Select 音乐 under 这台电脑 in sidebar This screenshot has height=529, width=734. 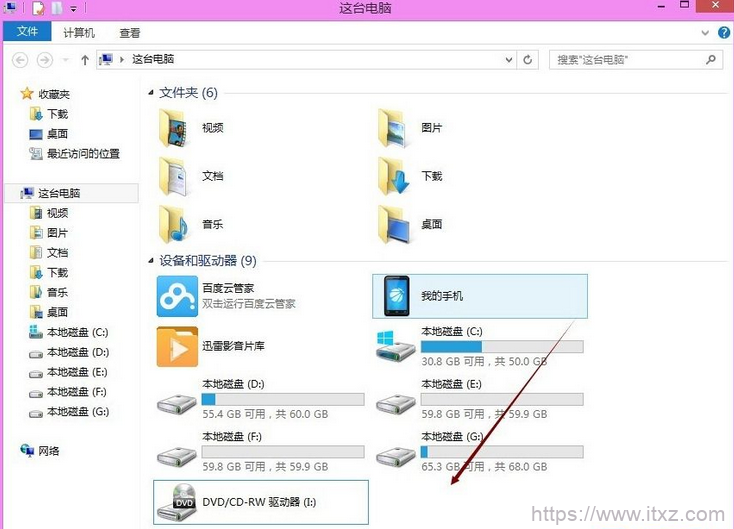click(x=49, y=292)
